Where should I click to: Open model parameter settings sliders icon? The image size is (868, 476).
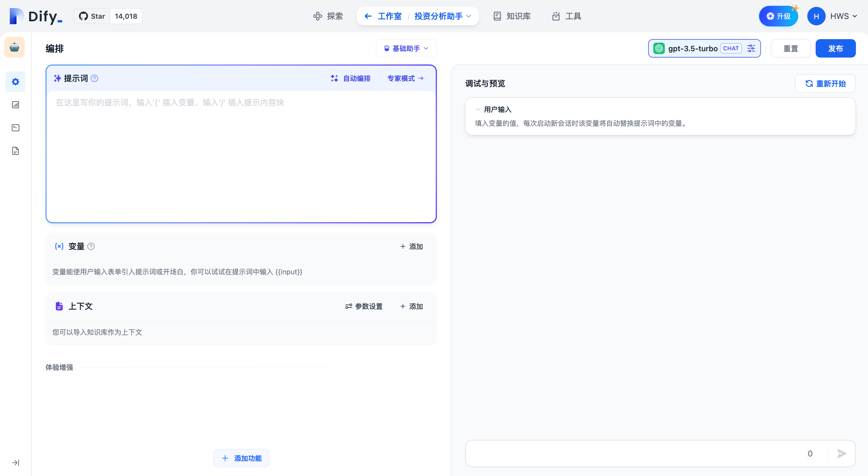(751, 49)
